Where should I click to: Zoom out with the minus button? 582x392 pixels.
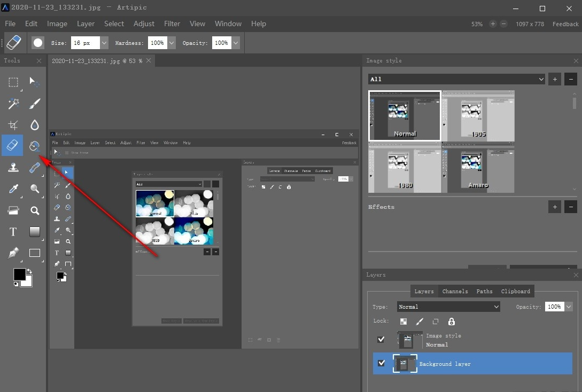point(503,23)
